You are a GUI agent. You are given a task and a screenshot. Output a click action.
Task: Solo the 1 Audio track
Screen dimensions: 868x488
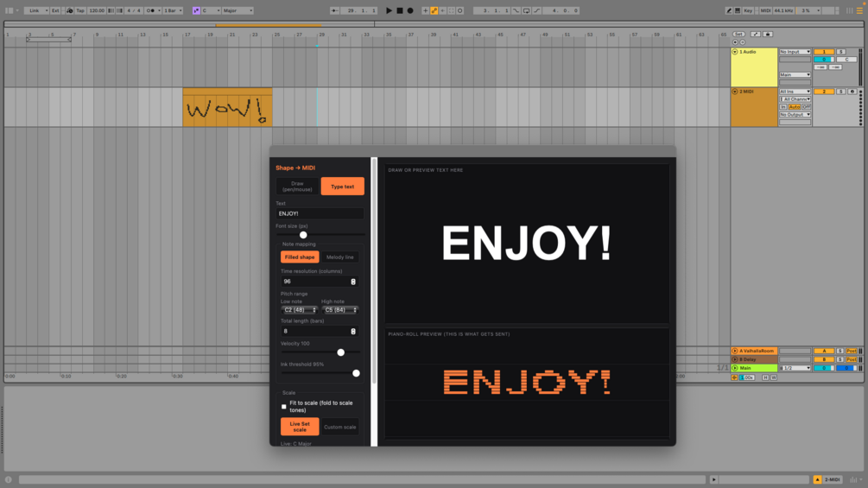[841, 52]
